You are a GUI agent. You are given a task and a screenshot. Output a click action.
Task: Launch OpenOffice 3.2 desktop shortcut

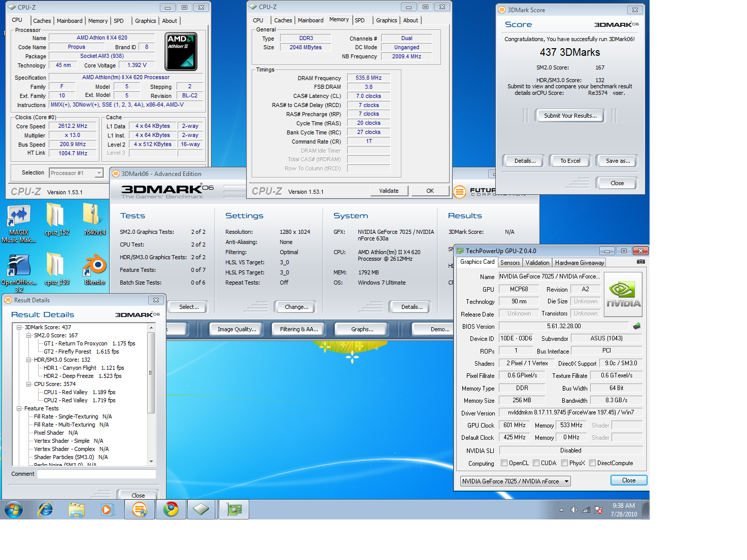19,273
